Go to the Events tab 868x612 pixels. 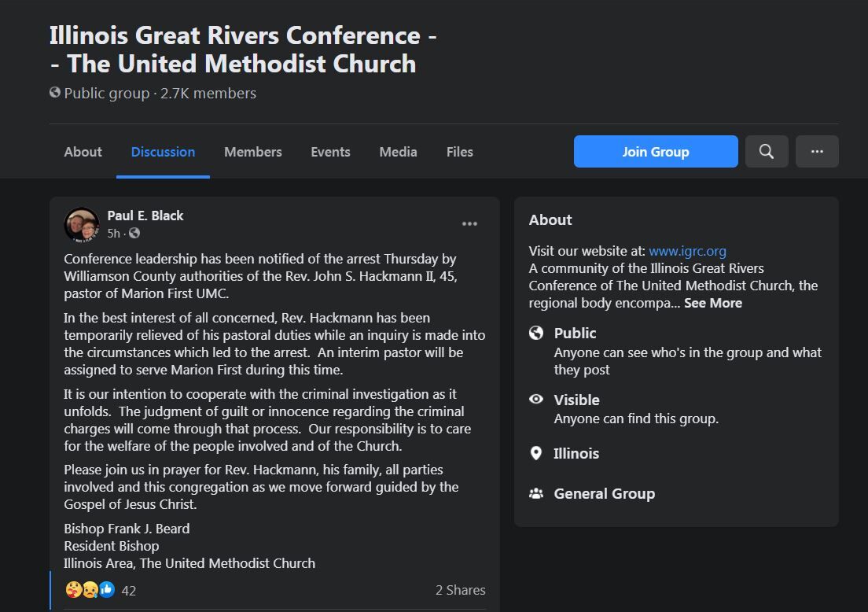330,152
